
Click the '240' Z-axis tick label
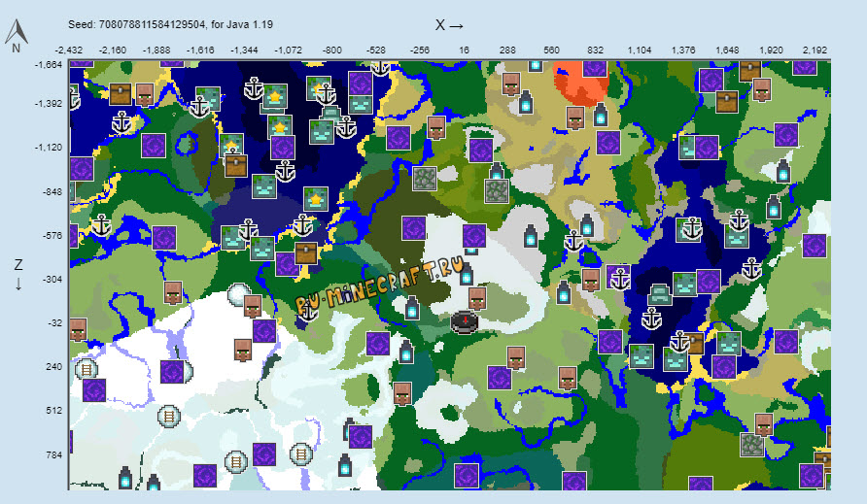[54, 366]
